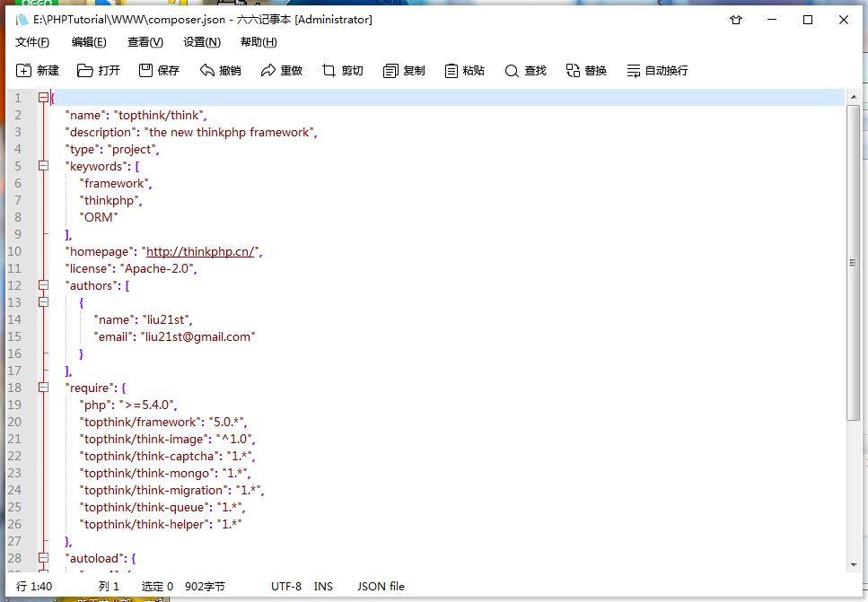Click the http://thinkphp.cn/ link
Image resolution: width=868 pixels, height=602 pixels.
point(201,251)
